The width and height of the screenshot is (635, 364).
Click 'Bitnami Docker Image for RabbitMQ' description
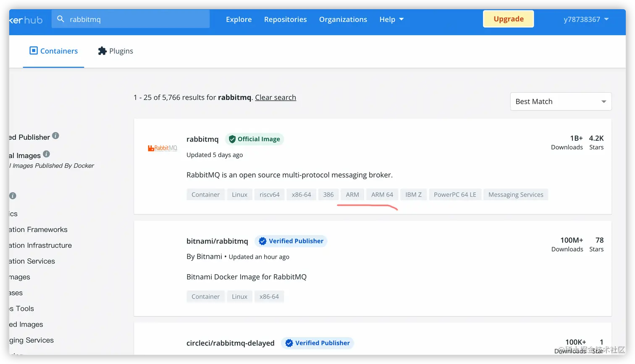(x=247, y=277)
